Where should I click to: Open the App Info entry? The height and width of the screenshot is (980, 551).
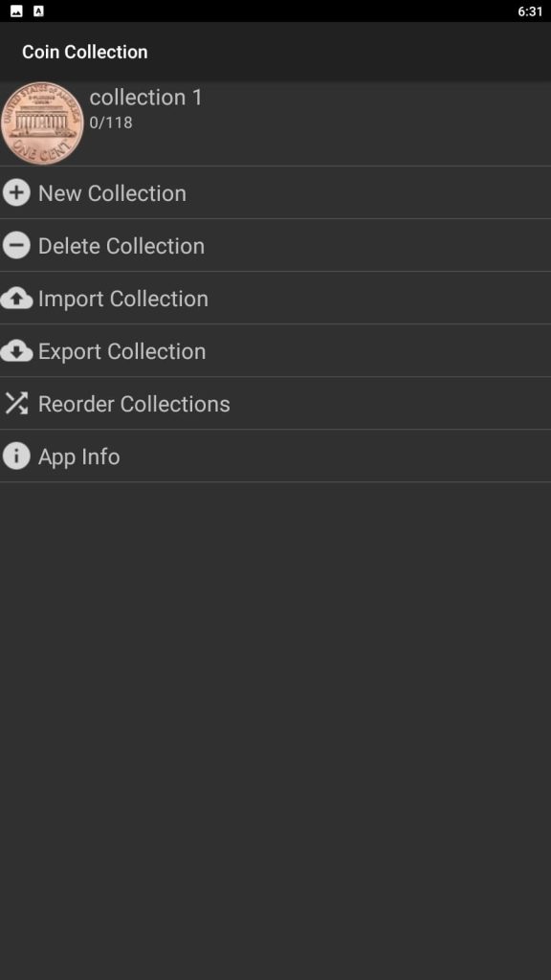(275, 457)
